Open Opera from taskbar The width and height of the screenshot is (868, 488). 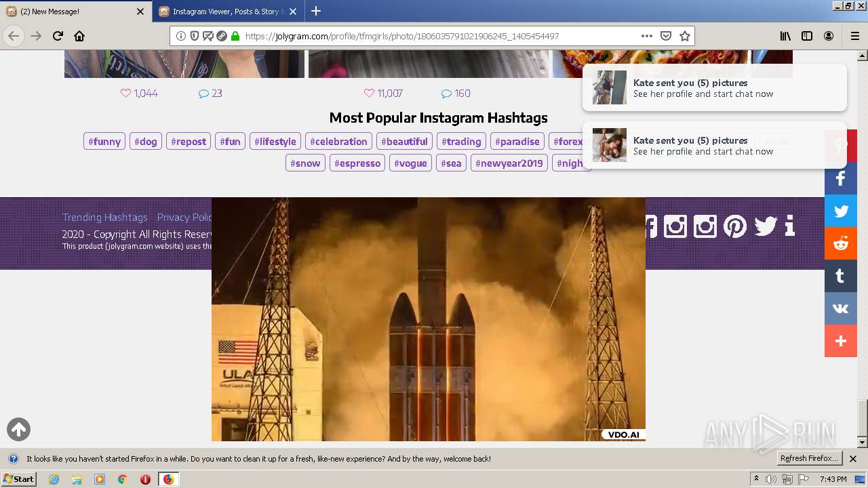145,479
